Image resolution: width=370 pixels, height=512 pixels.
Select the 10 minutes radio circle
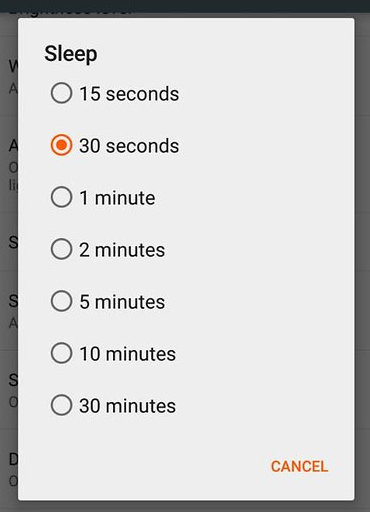(61, 353)
